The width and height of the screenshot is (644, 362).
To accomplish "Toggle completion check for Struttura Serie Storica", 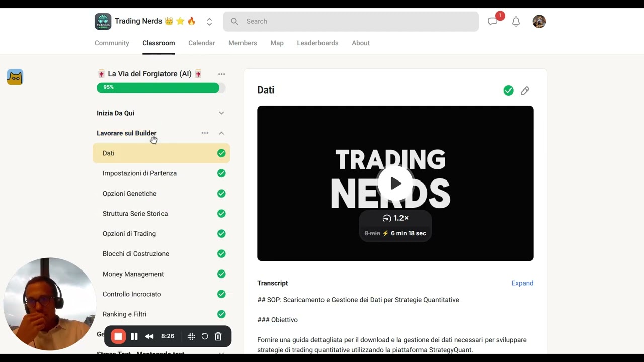I will point(221,214).
